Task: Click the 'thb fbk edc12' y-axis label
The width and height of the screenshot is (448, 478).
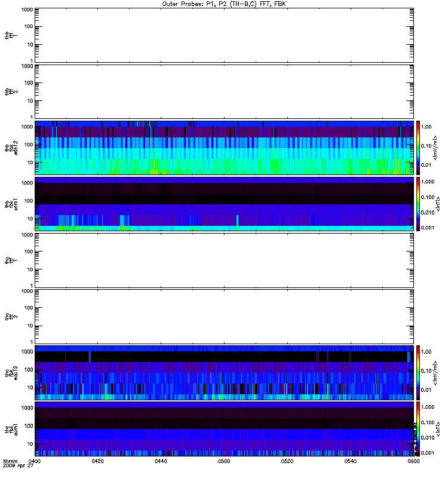Action: 11,148
